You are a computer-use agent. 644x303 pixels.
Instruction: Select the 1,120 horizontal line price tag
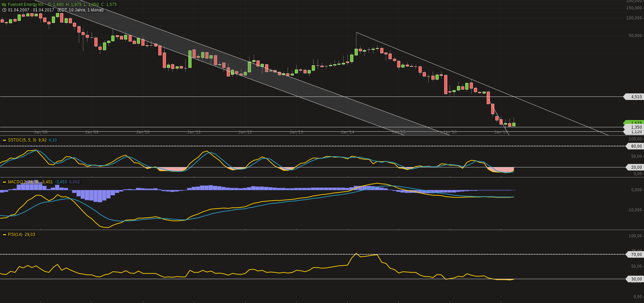(634, 132)
